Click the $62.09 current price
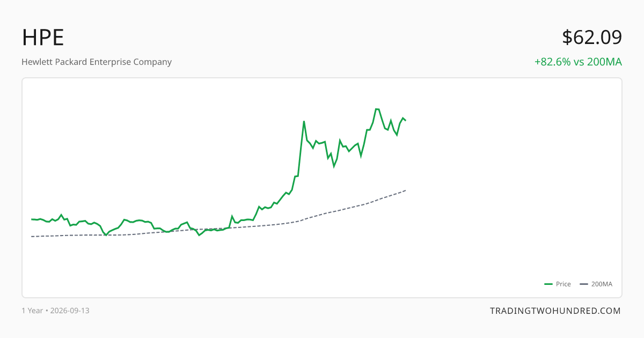This screenshot has width=644, height=338. [x=592, y=38]
